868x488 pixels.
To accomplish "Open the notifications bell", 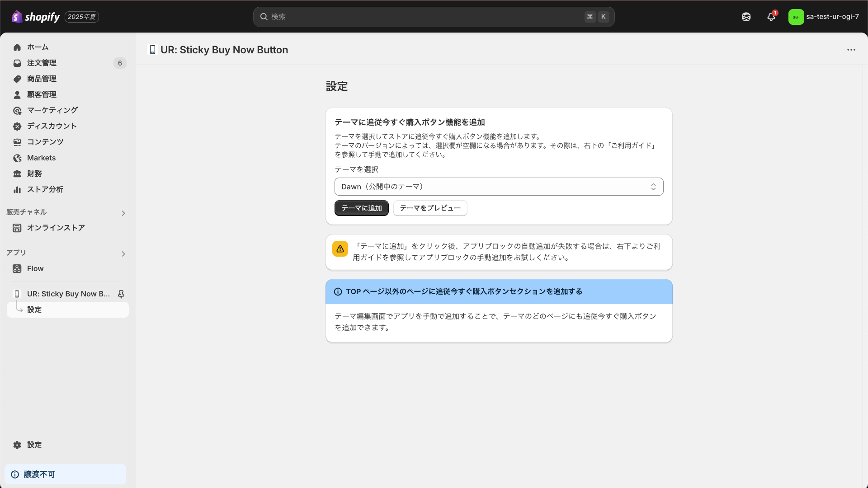I will click(x=771, y=17).
